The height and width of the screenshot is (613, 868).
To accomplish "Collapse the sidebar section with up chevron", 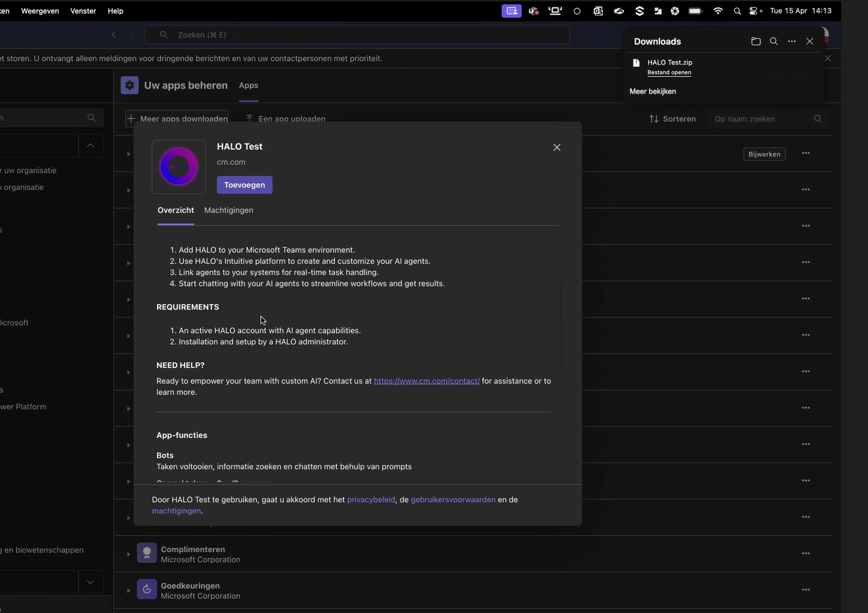I will (91, 145).
